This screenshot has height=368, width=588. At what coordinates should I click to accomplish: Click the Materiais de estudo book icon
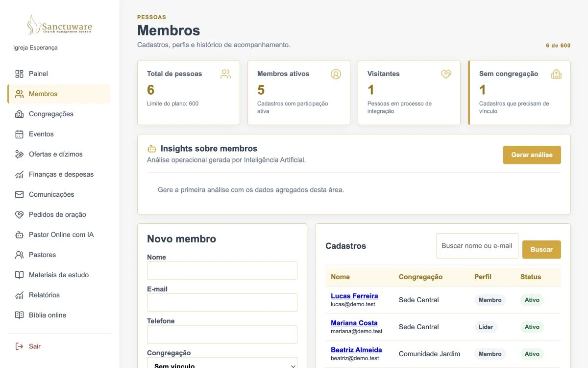pyautogui.click(x=19, y=275)
